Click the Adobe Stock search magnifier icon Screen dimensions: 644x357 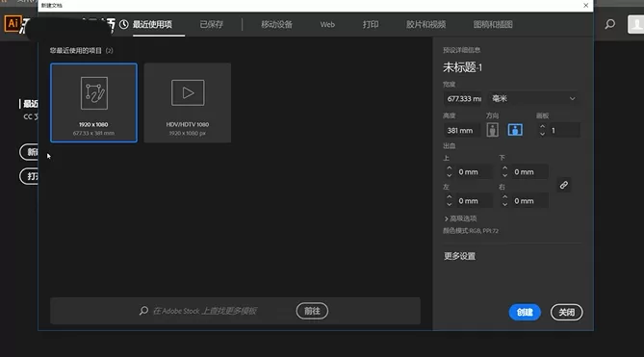pyautogui.click(x=143, y=311)
